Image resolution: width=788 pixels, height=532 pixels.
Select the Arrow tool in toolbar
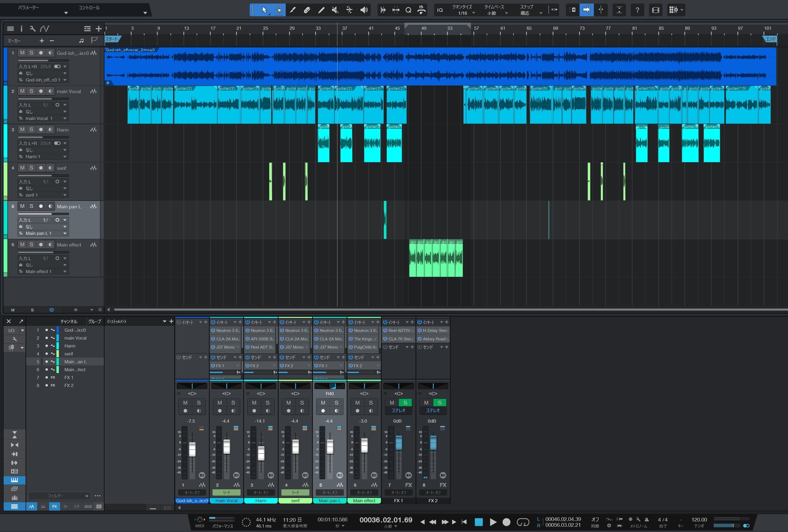[x=265, y=10]
